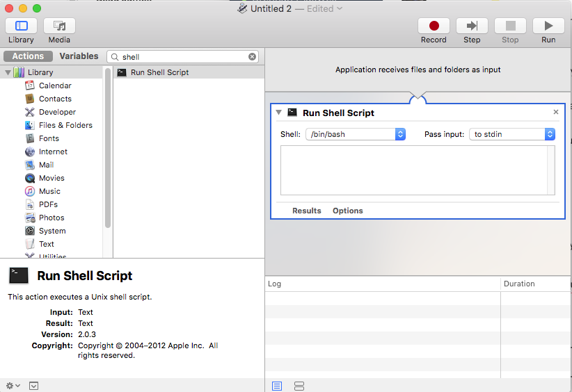Run the workflow with the Run button
The height and width of the screenshot is (392, 572).
click(548, 26)
